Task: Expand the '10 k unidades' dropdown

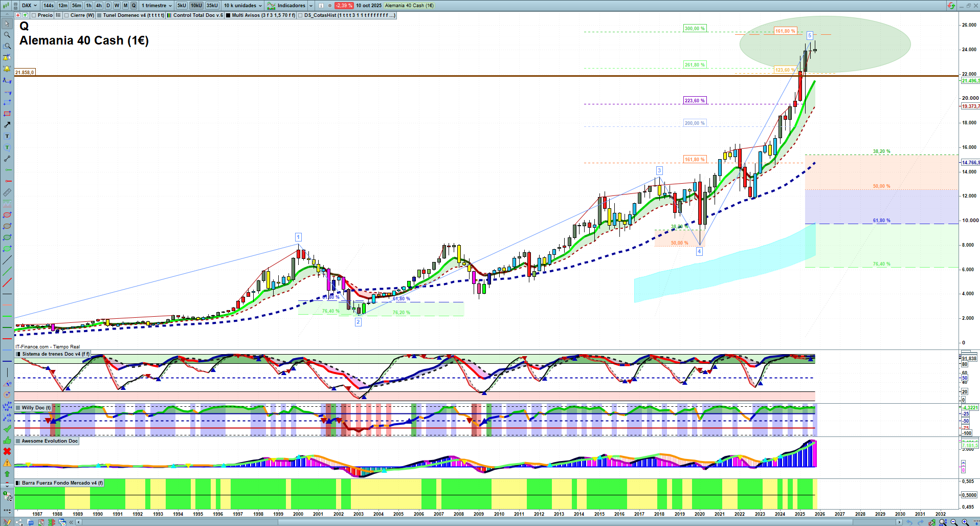Action: tap(243, 6)
